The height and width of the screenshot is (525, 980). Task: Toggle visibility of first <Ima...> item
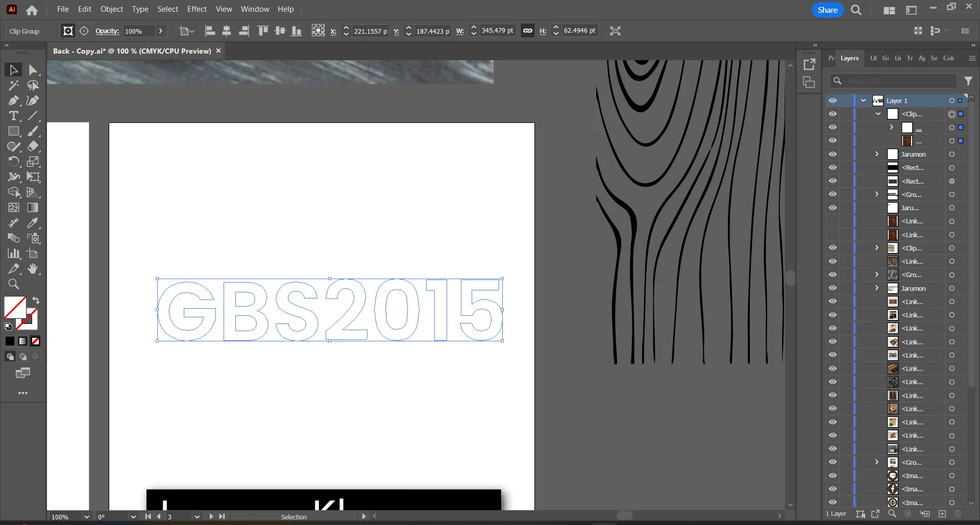pos(832,476)
